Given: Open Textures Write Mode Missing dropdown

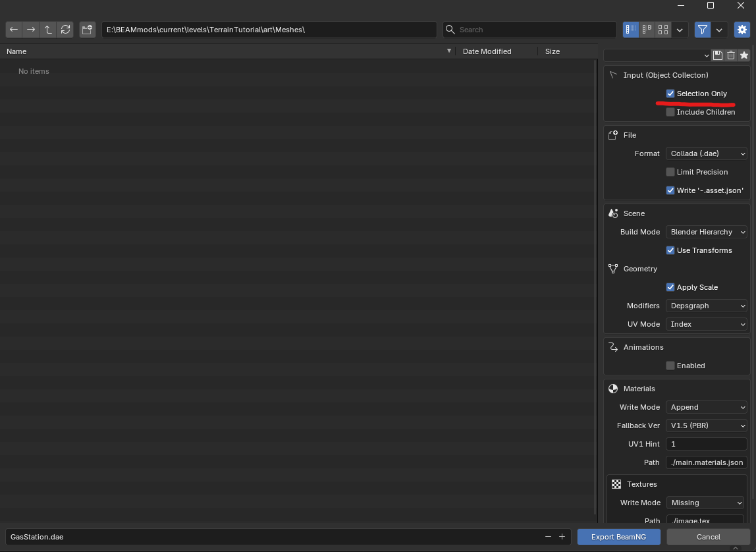Looking at the screenshot, I should (705, 503).
